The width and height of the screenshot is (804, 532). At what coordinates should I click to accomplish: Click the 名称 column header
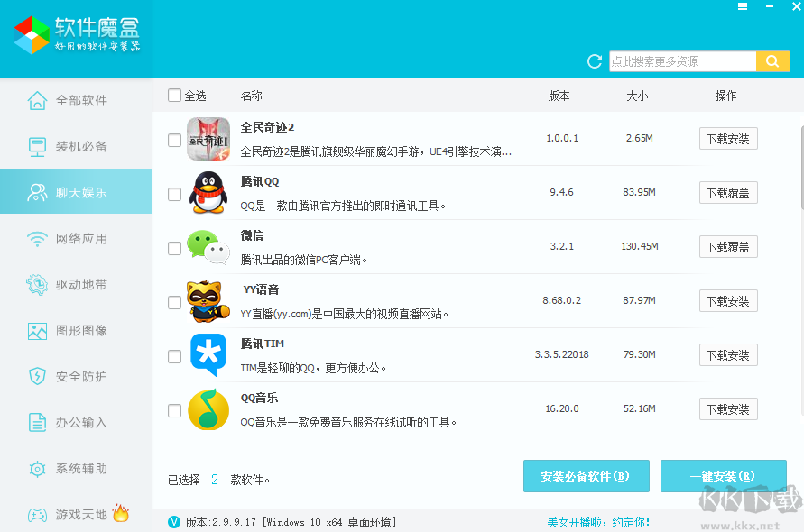(251, 96)
